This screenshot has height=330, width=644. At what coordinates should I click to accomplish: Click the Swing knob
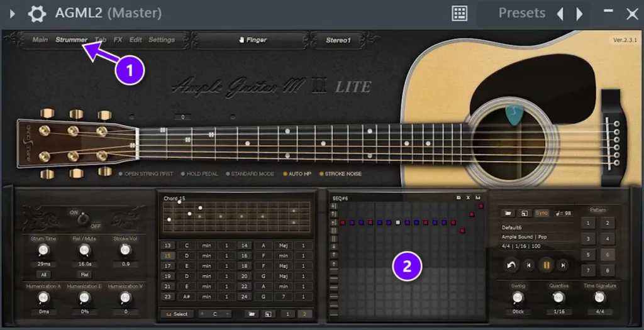tap(518, 297)
